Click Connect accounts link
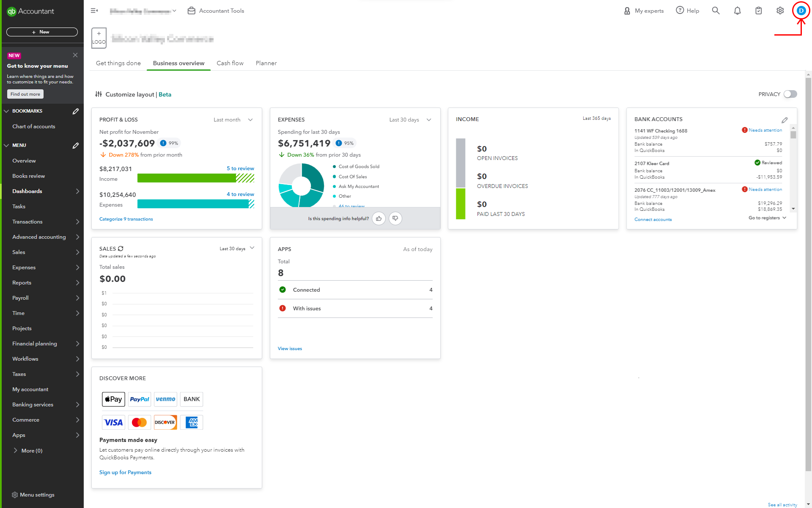 (653, 219)
